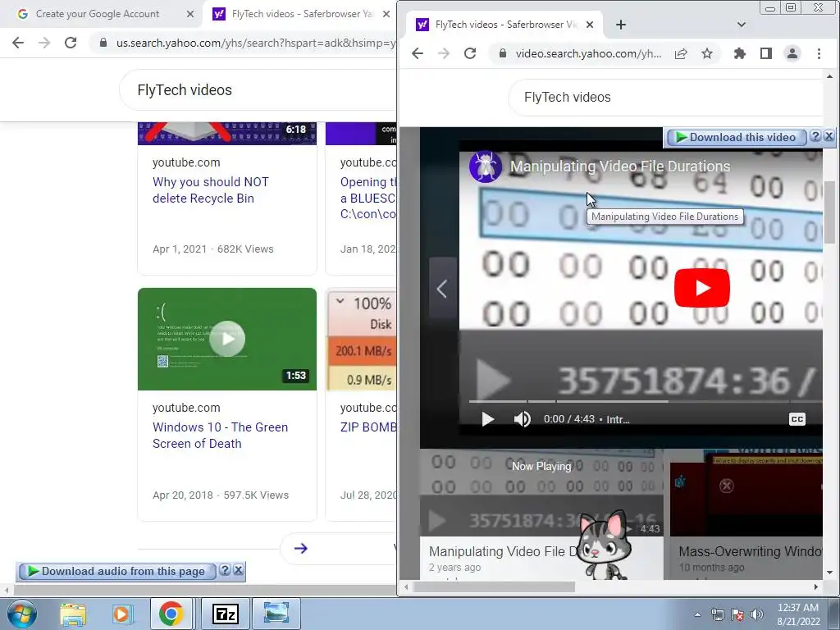Click FlyTech videos search box in left window
Image resolution: width=840 pixels, height=630 pixels.
(x=257, y=90)
